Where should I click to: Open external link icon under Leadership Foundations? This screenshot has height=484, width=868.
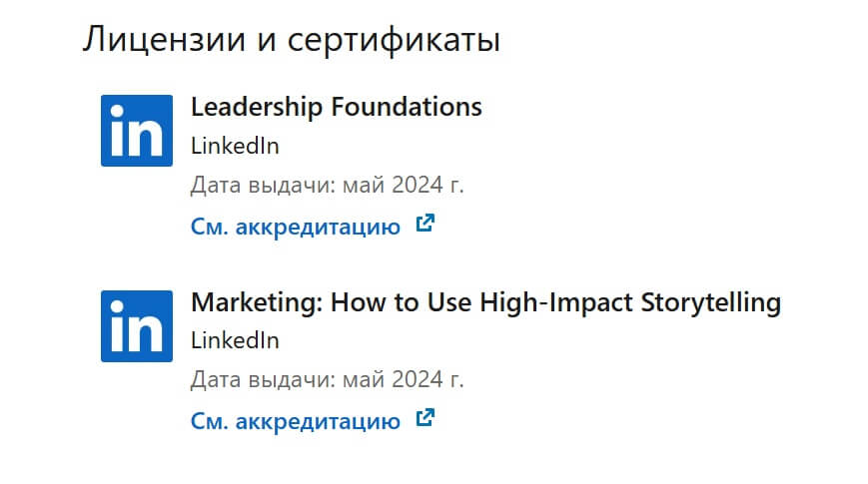426,224
